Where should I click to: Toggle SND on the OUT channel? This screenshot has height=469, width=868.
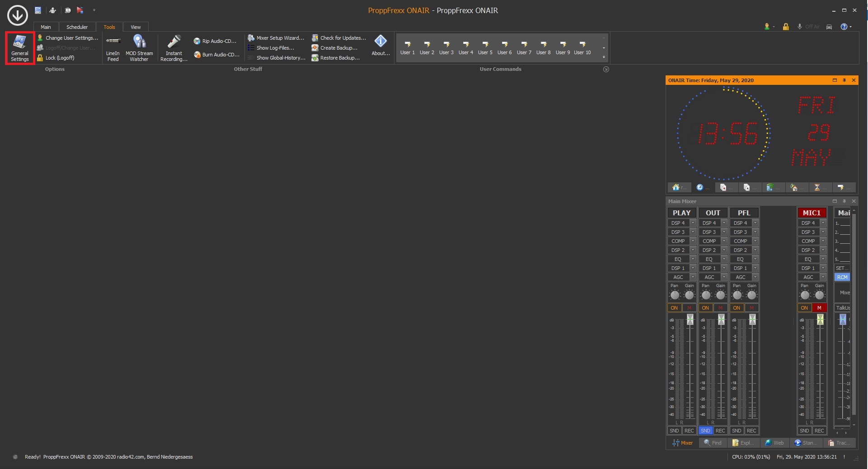click(705, 431)
